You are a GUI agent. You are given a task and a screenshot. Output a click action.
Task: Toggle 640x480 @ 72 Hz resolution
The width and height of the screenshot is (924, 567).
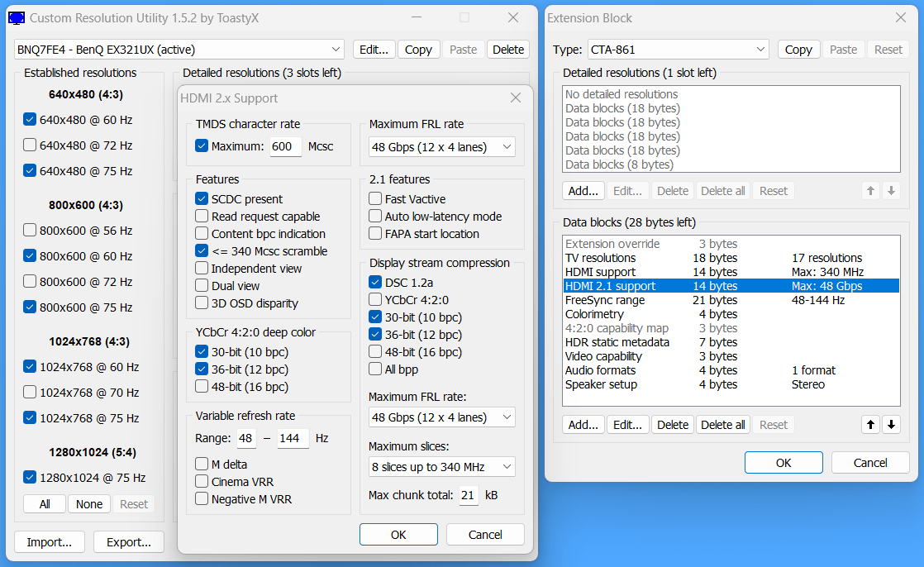tap(30, 145)
